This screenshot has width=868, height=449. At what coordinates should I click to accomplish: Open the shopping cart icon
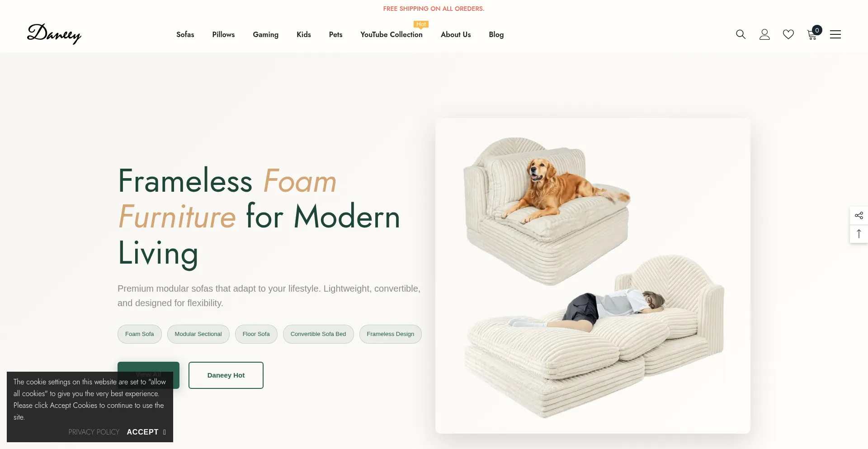(x=813, y=33)
